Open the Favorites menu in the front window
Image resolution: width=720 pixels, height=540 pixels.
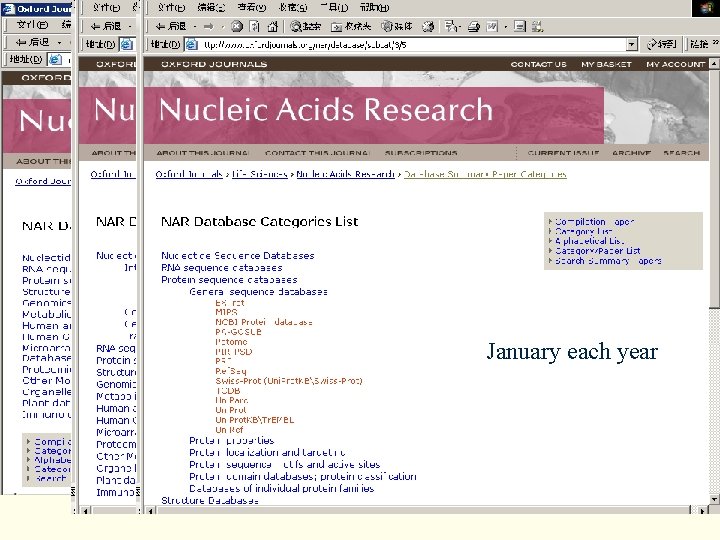pos(292,8)
